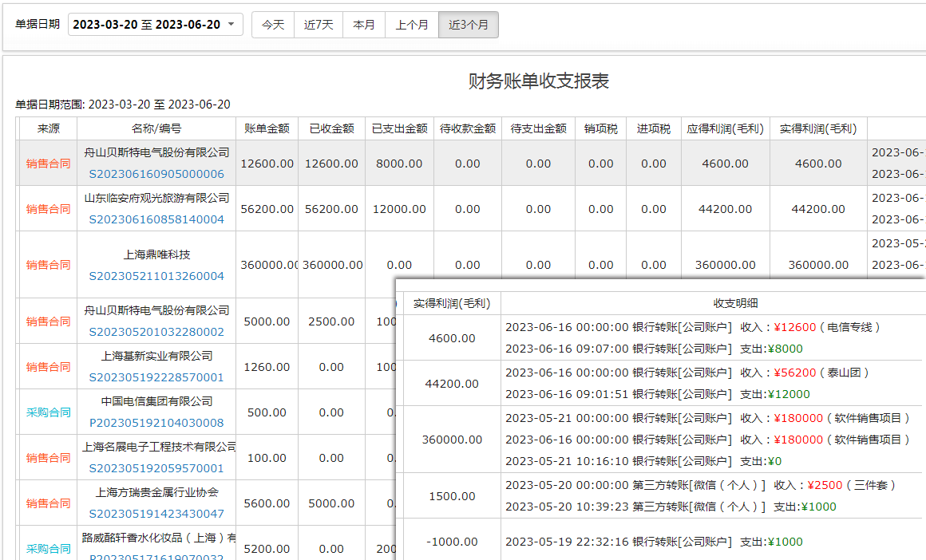Click bill amount 5600.00
Viewport: 926px width, 560px height.
click(267, 503)
